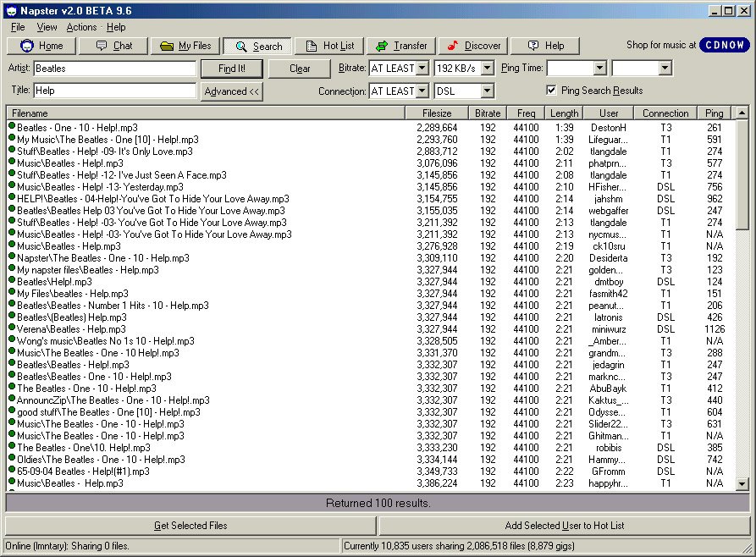The height and width of the screenshot is (557, 756).
Task: Open the first Ping Time dropdown
Action: click(x=599, y=68)
